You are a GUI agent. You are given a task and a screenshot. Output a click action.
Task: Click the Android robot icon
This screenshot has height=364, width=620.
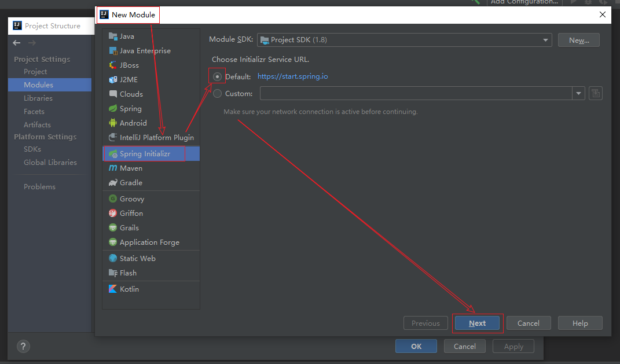[x=113, y=123]
